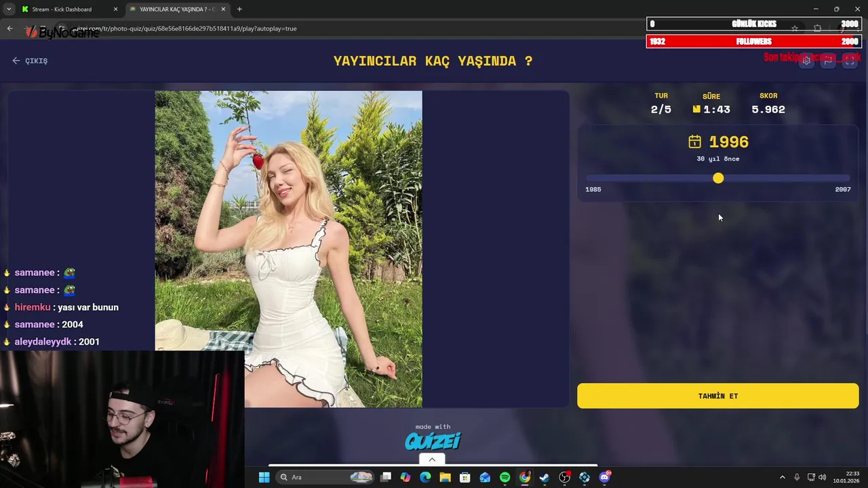Go back with the browser back arrow
Screen dimensions: 868x488
pos(9,28)
